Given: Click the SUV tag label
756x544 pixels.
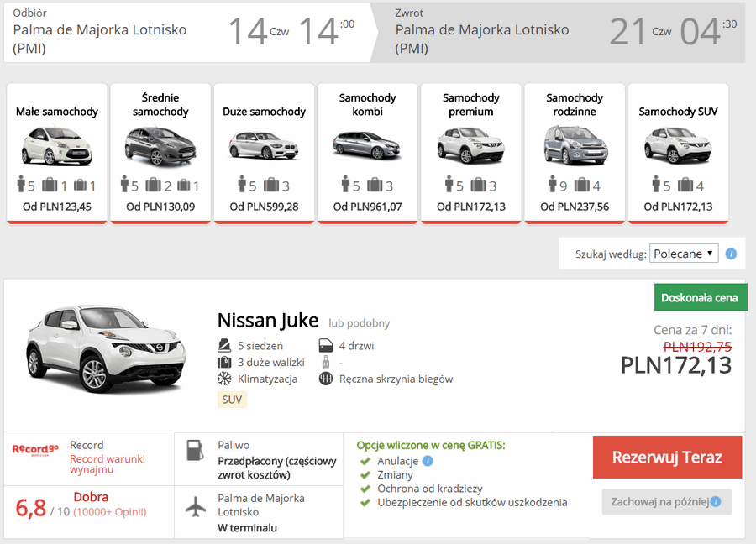Looking at the screenshot, I should (x=232, y=400).
